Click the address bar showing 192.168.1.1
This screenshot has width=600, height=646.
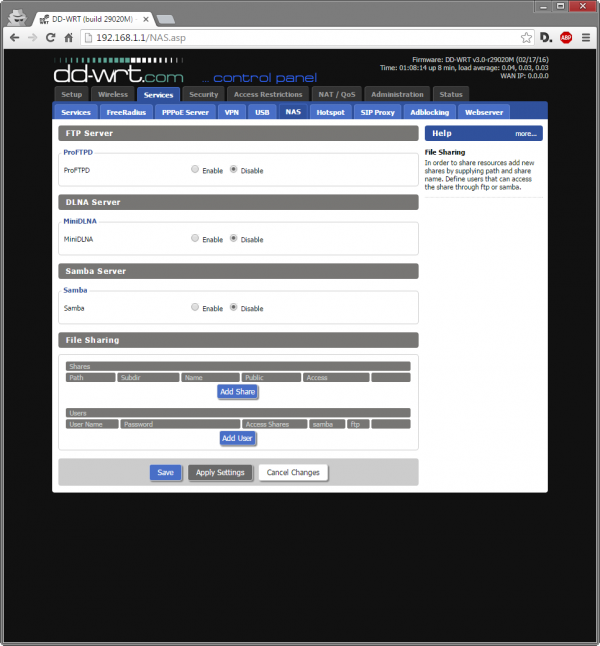300,38
